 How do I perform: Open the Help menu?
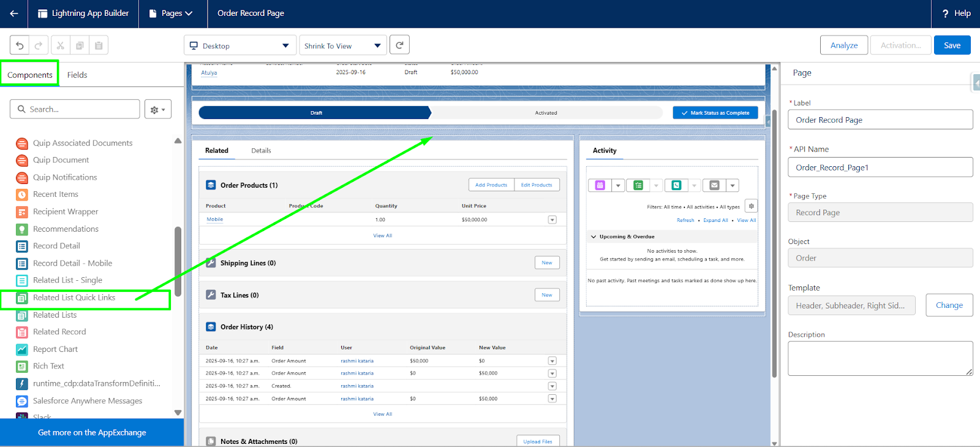956,13
